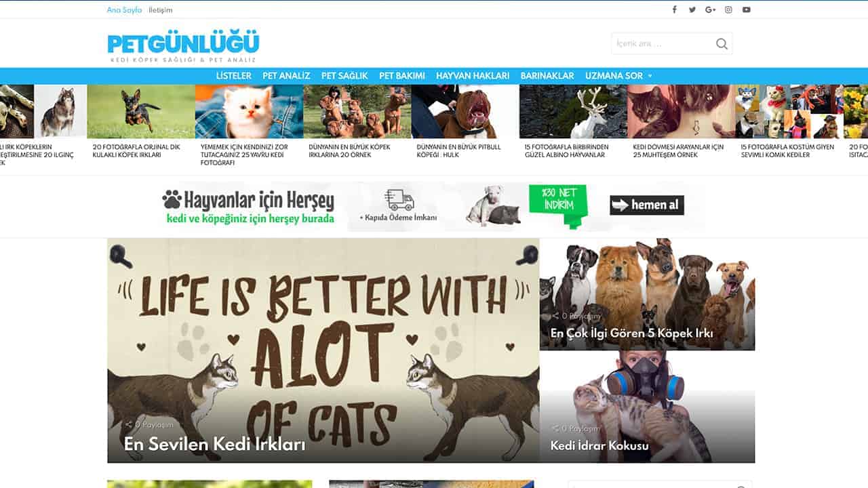
Task: Click the search magnifier icon
Action: click(x=722, y=44)
